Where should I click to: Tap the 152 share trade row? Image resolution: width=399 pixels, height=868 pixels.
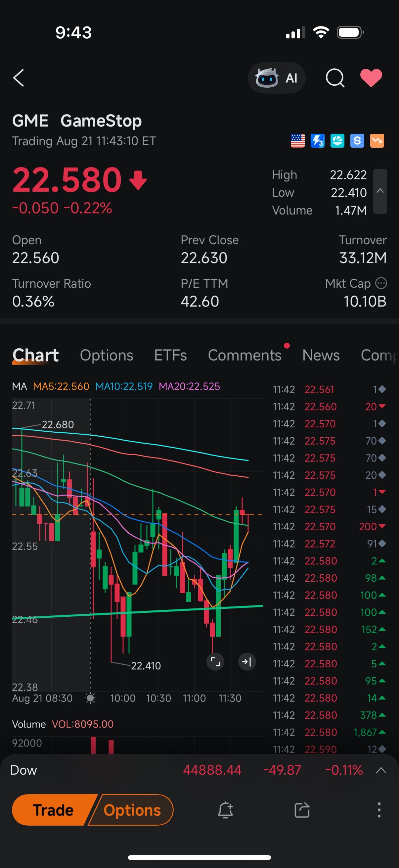click(329, 629)
